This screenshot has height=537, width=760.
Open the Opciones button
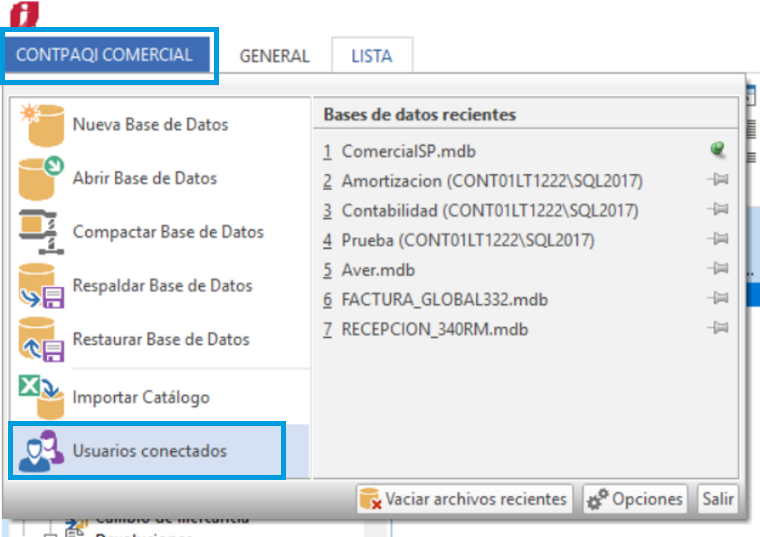pyautogui.click(x=635, y=499)
